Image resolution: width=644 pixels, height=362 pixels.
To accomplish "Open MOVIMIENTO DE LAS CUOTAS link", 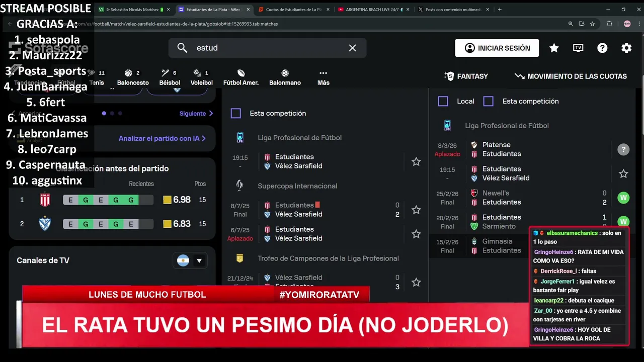I will 571,76.
